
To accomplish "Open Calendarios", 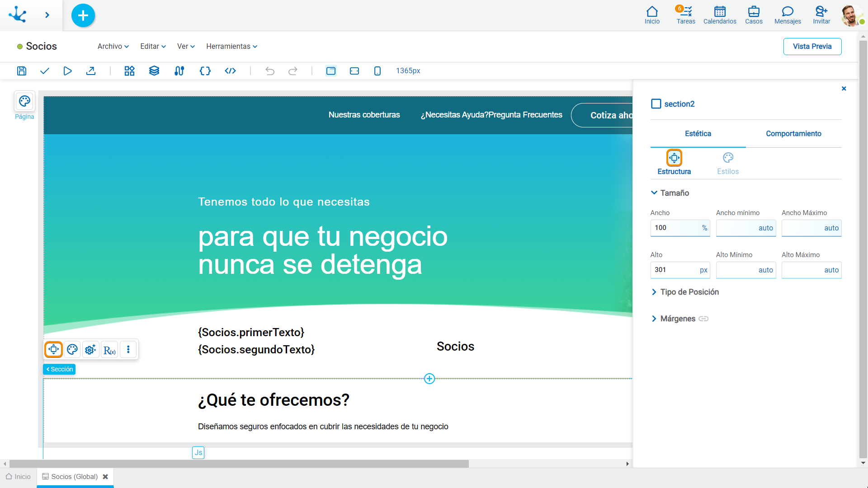I will tap(720, 15).
